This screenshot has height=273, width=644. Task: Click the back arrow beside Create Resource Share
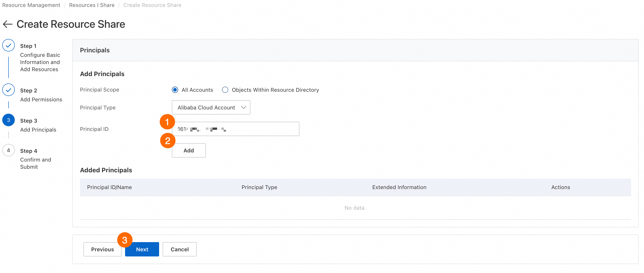[8, 24]
